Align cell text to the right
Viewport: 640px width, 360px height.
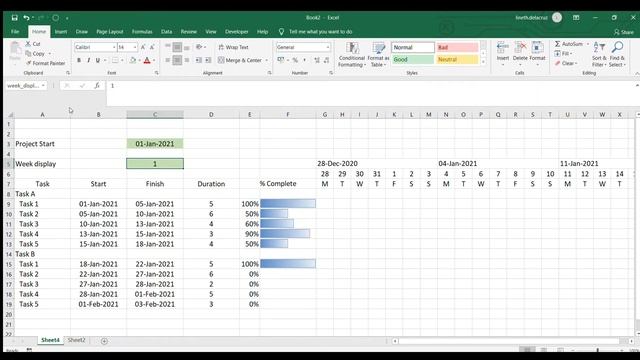click(x=187, y=60)
